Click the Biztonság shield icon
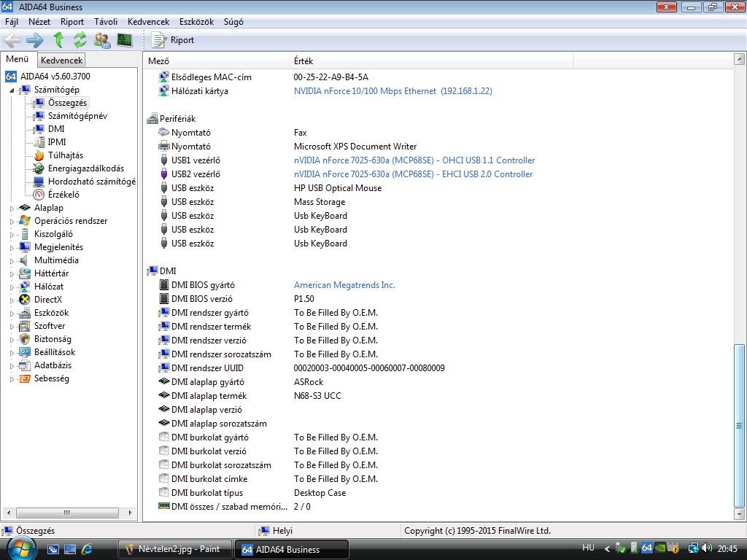747x560 pixels. click(x=24, y=339)
